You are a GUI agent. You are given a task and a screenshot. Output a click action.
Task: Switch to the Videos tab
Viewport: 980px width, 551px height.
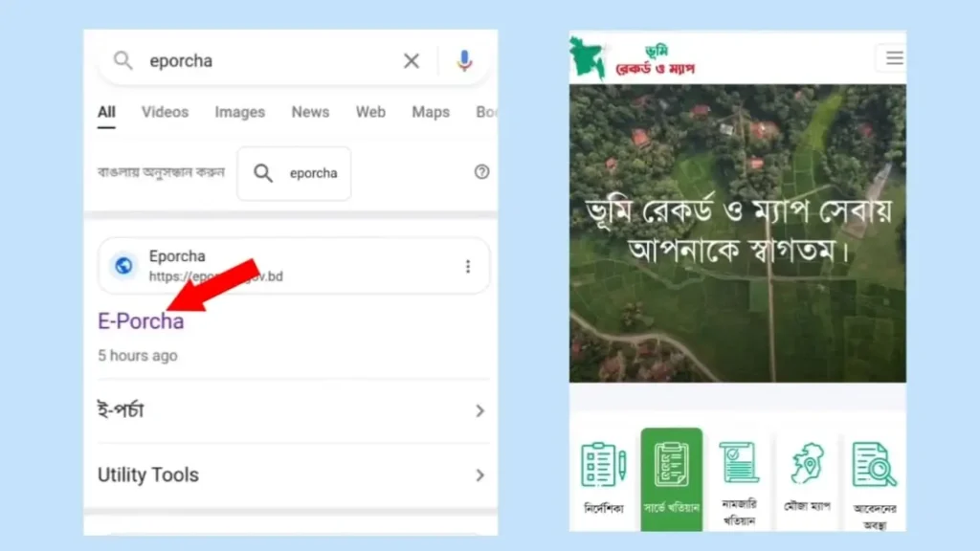[x=165, y=112]
